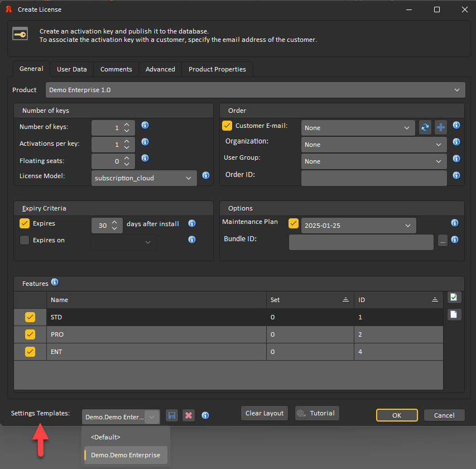Open the Maintenance Plan date dropdown

coord(358,226)
